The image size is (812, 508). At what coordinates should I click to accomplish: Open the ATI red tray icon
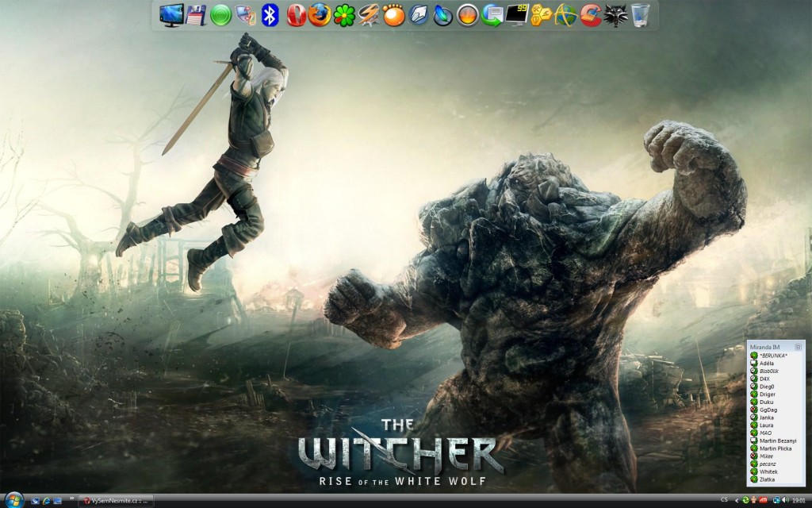click(763, 500)
